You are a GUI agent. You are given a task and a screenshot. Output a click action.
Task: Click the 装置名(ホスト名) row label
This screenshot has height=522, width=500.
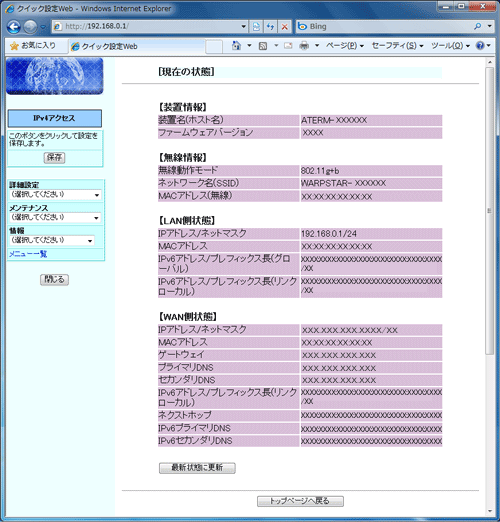tap(191, 120)
